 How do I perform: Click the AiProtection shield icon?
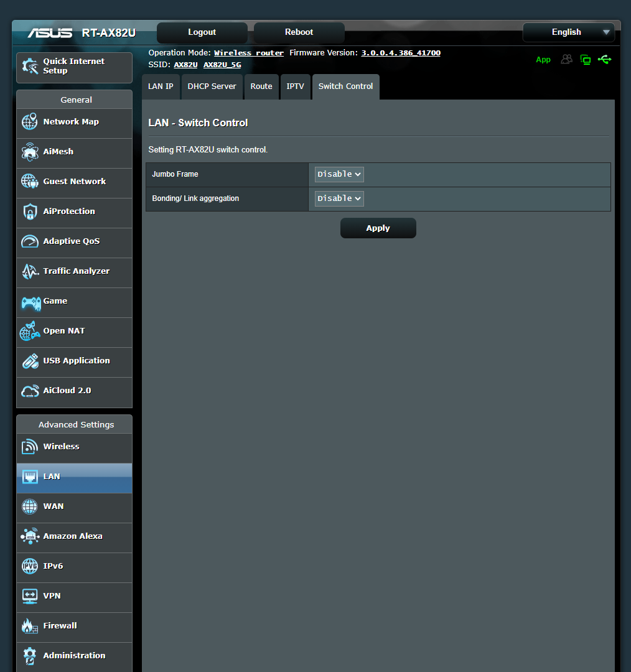click(x=30, y=212)
